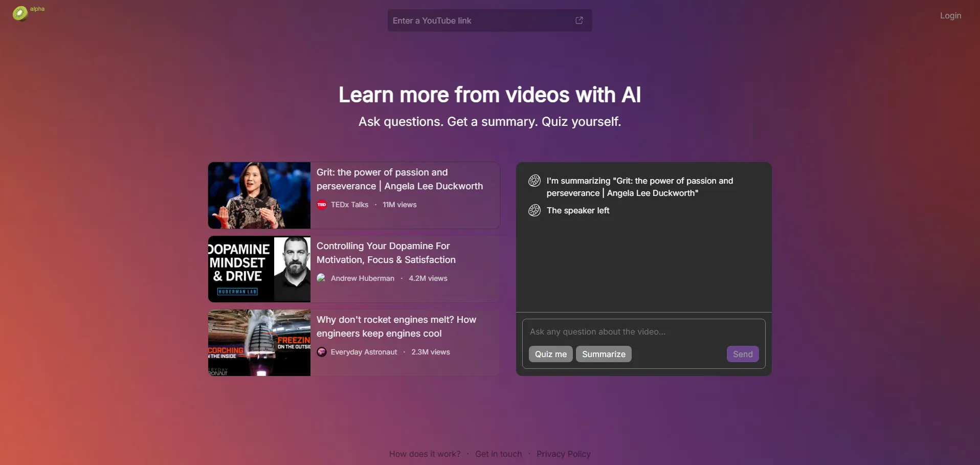Open the Get in touch link
The width and height of the screenshot is (980, 465).
(x=498, y=454)
